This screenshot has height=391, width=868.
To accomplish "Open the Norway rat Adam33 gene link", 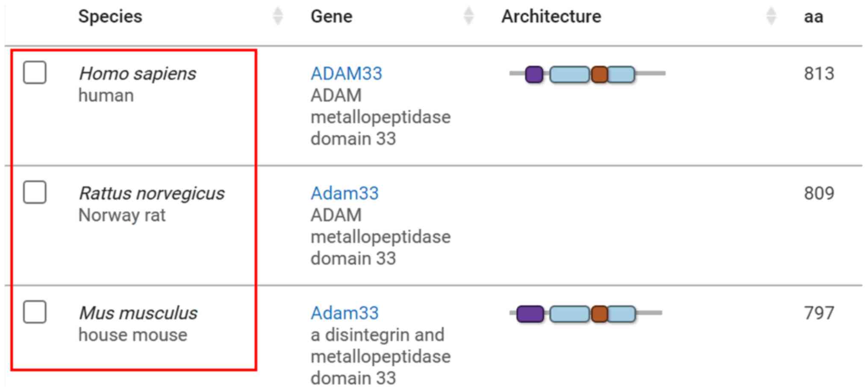I will click(344, 193).
